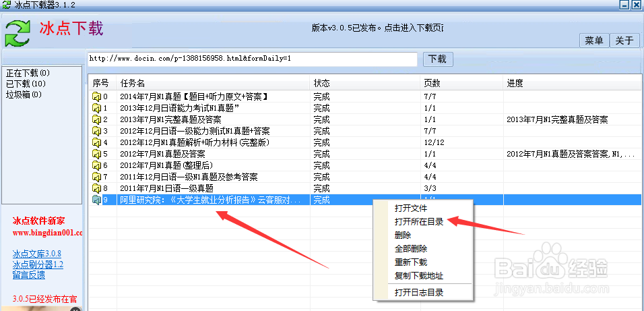Select 已下载(10) in the sidebar

click(26, 84)
